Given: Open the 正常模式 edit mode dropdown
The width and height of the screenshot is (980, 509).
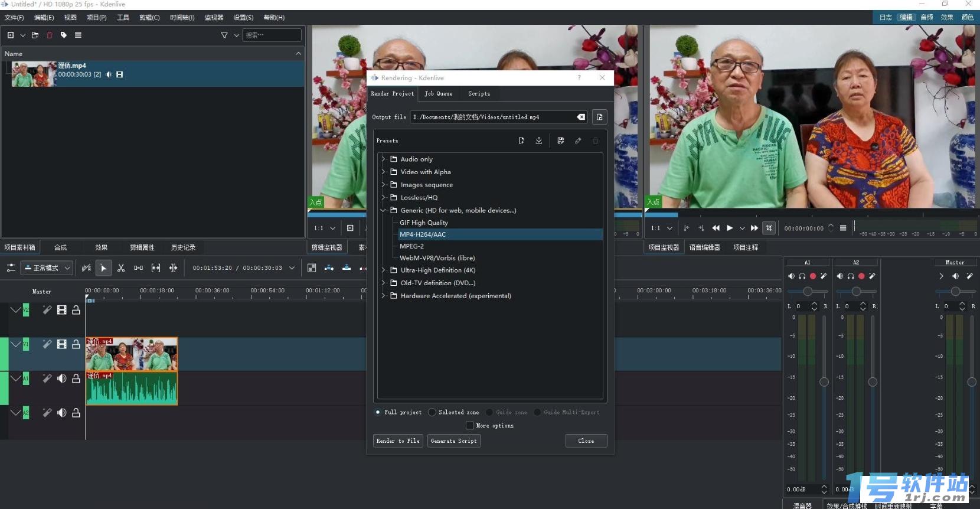Looking at the screenshot, I should [x=47, y=268].
